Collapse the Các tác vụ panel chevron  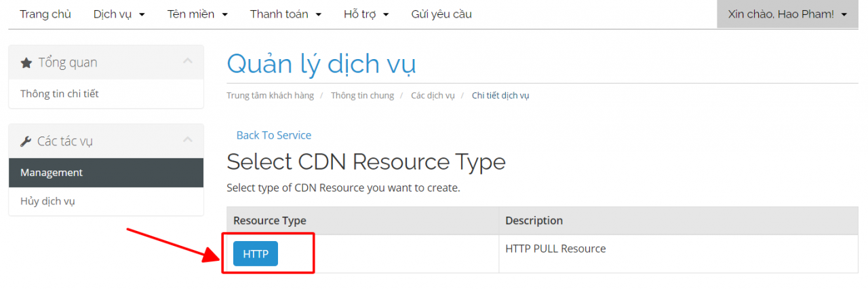pos(188,141)
